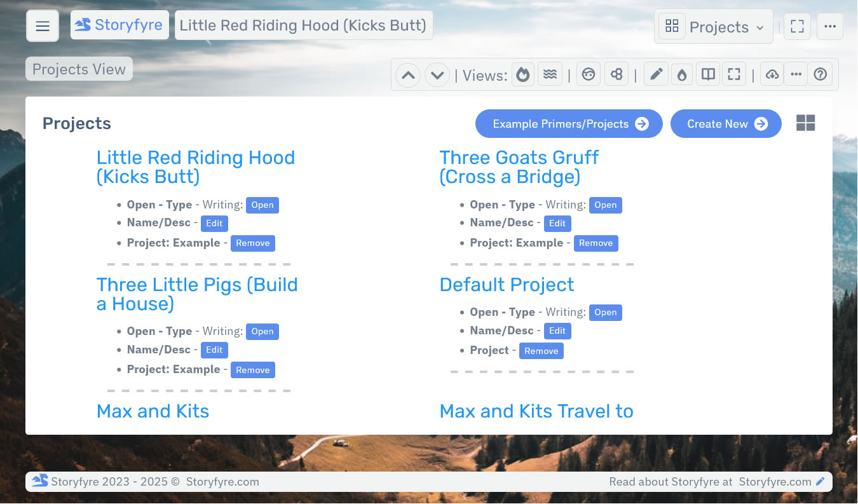Select the waves Views icon
Viewport: 858px width, 504px height.
548,74
